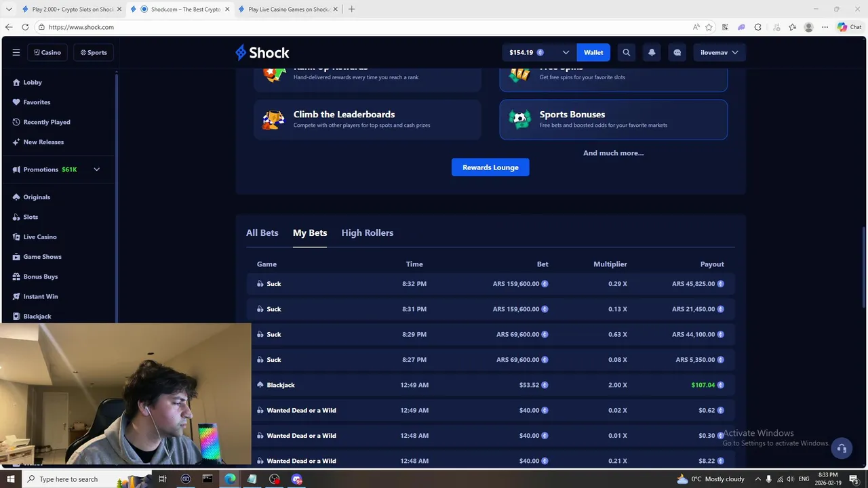Click the Blackjack sidebar icon

click(16, 317)
